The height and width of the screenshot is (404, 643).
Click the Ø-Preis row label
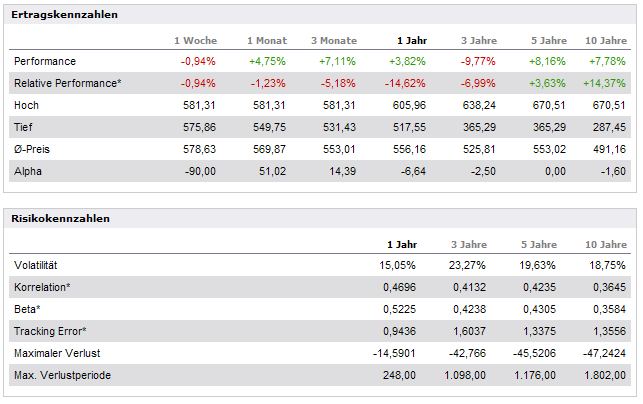tap(32, 149)
